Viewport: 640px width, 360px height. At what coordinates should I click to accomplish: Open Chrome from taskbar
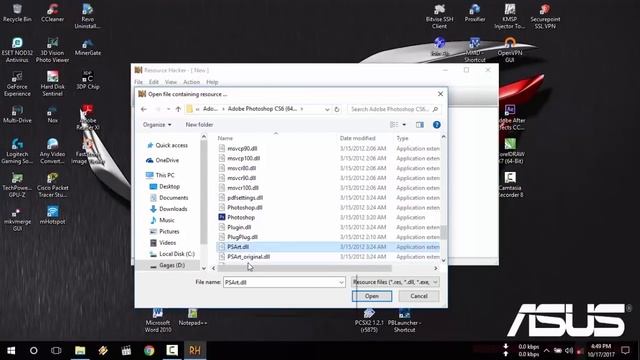click(x=149, y=350)
